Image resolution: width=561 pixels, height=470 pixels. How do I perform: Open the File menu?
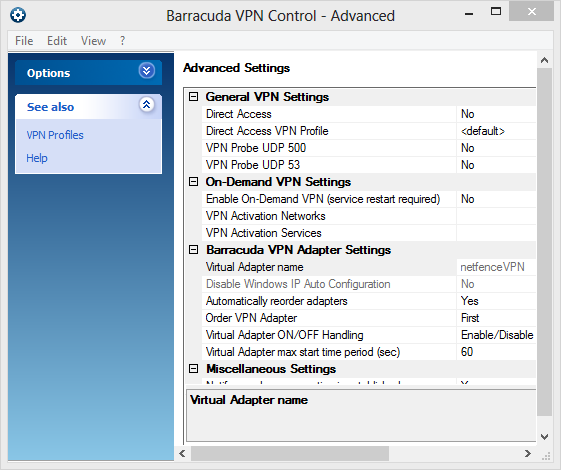(x=24, y=41)
